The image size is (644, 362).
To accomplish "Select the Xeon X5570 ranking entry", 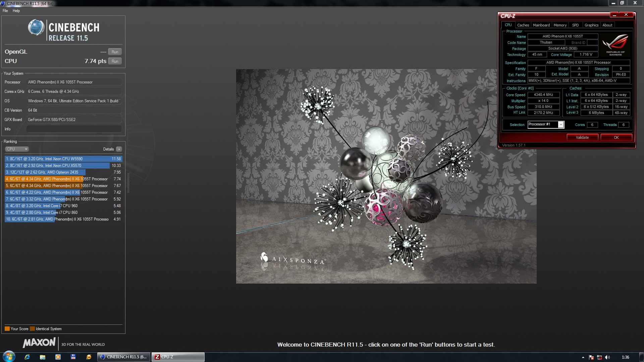I will click(63, 166).
